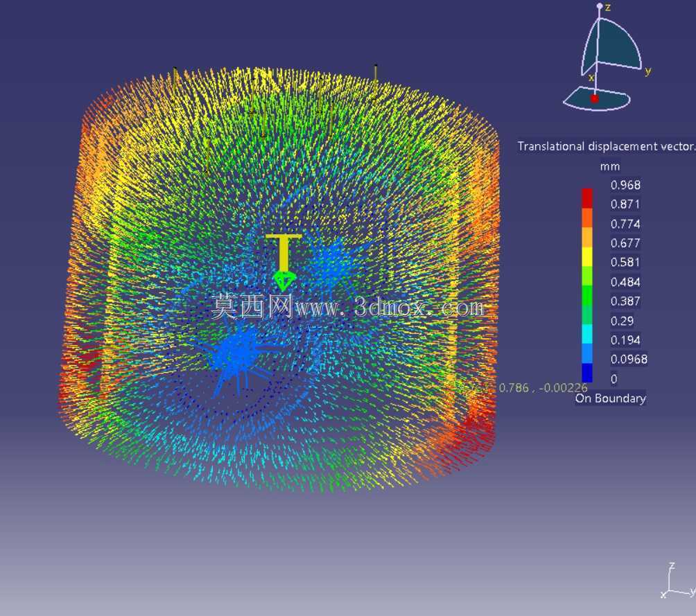Pick the red swatch at legend top

click(x=586, y=198)
